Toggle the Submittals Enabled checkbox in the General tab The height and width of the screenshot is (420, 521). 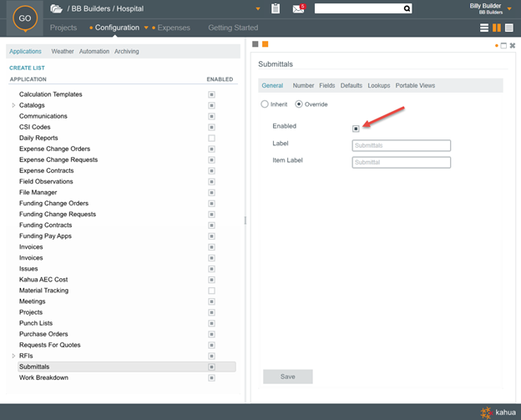[356, 129]
